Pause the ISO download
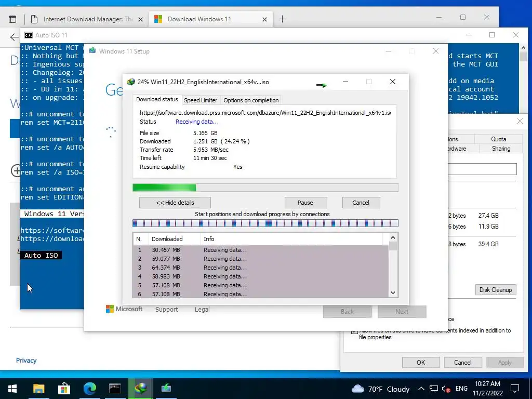This screenshot has height=399, width=532. 305,203
